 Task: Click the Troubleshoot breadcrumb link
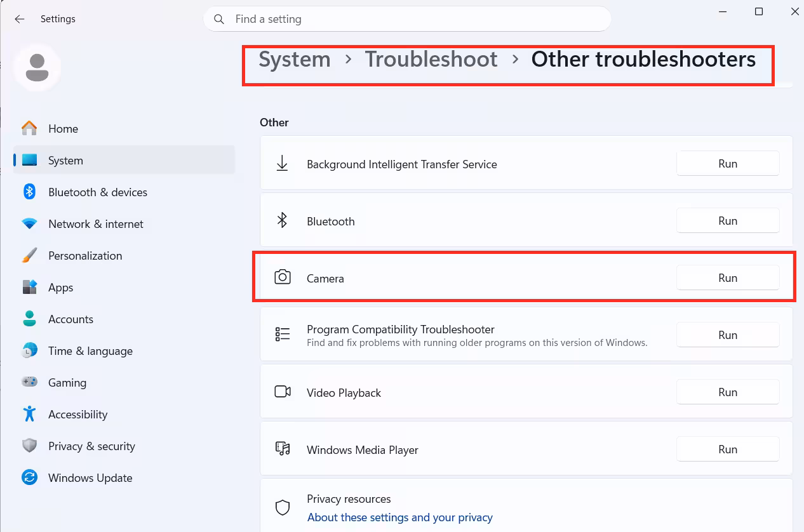click(431, 59)
